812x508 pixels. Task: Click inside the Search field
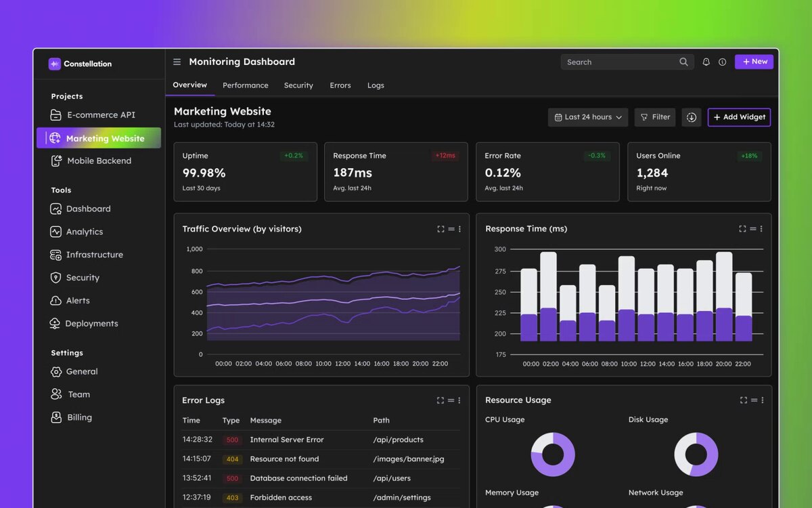pyautogui.click(x=627, y=62)
